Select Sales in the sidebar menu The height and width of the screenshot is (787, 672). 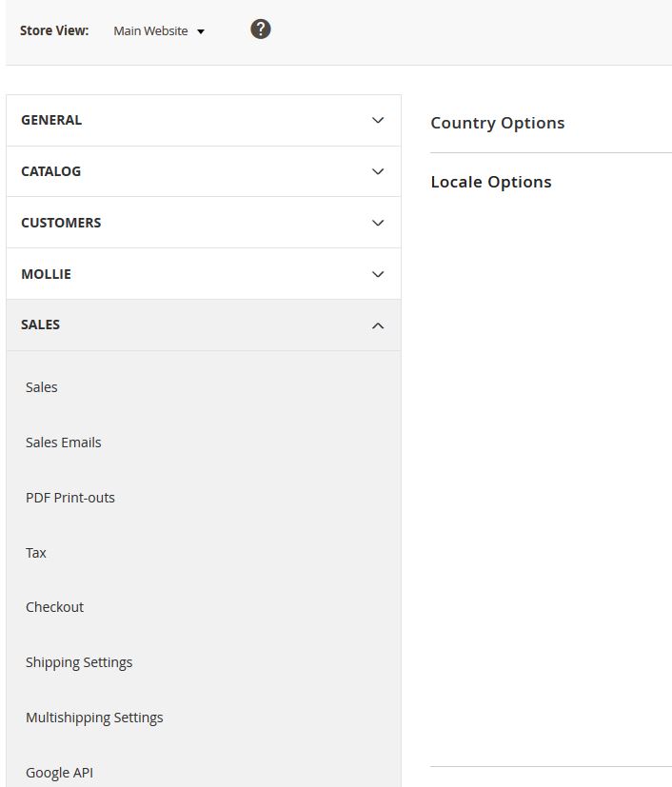pos(41,386)
